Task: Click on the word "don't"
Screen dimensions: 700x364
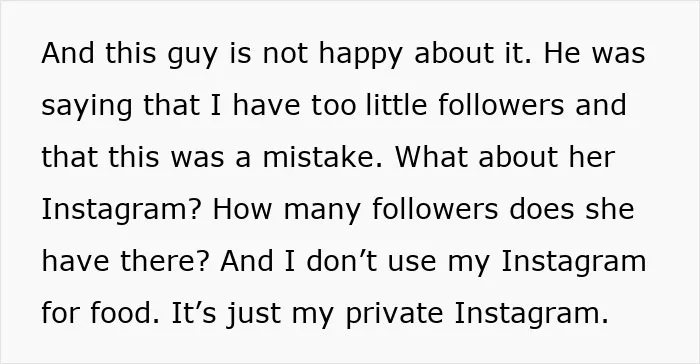Action: (342, 261)
